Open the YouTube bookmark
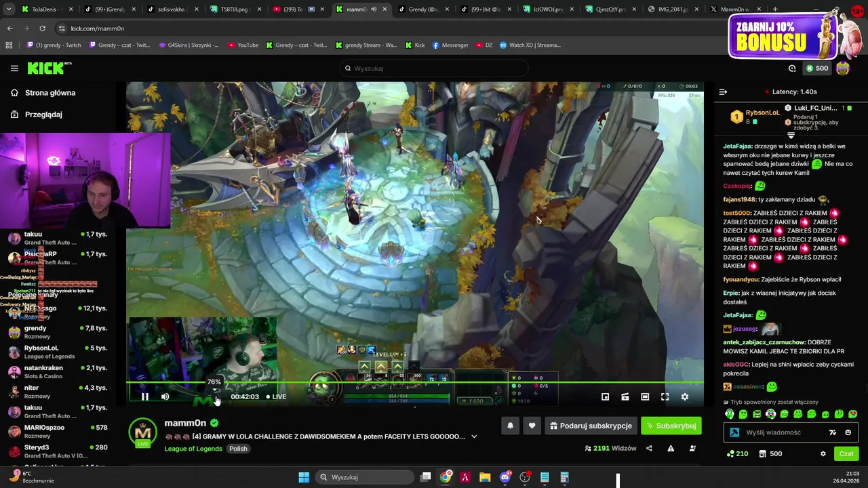 click(243, 45)
